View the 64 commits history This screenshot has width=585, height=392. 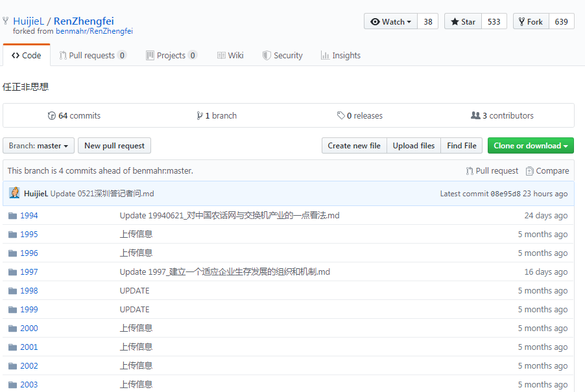(x=74, y=115)
